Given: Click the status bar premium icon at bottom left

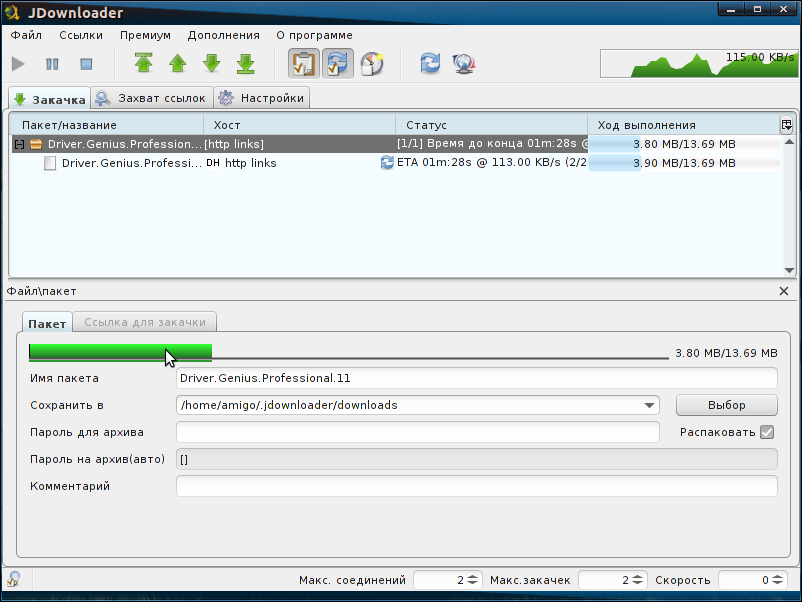Looking at the screenshot, I should point(13,579).
